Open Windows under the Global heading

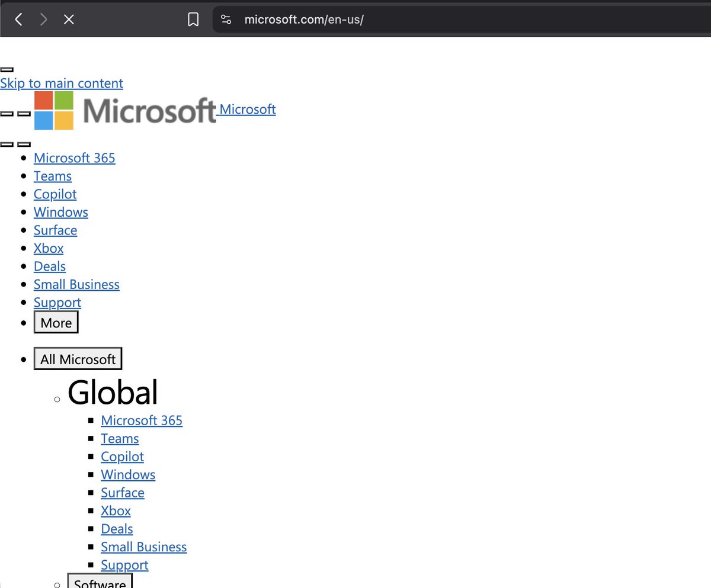tap(128, 474)
